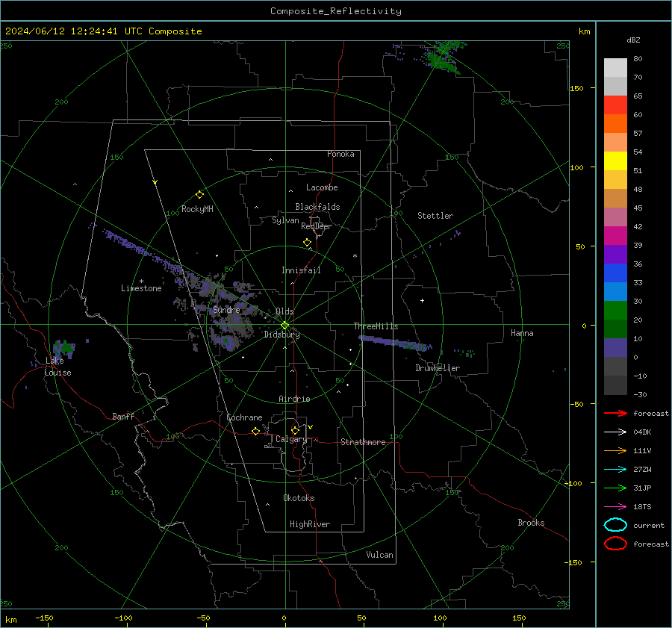Viewport: 672px width, 628px height.
Task: Click the Blackfalds map label
Action: [x=317, y=207]
